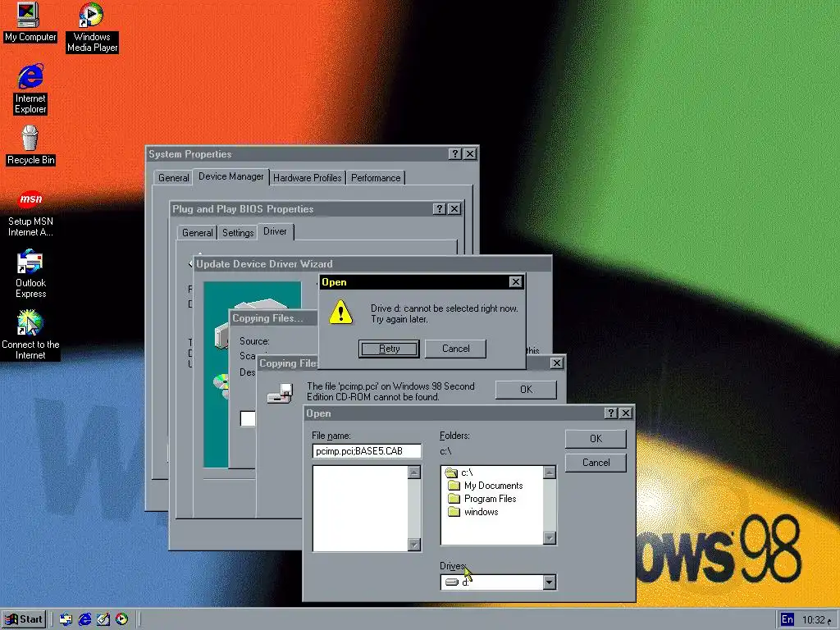This screenshot has height=630, width=840.
Task: Select Program Files in the Folders list
Action: [x=482, y=499]
